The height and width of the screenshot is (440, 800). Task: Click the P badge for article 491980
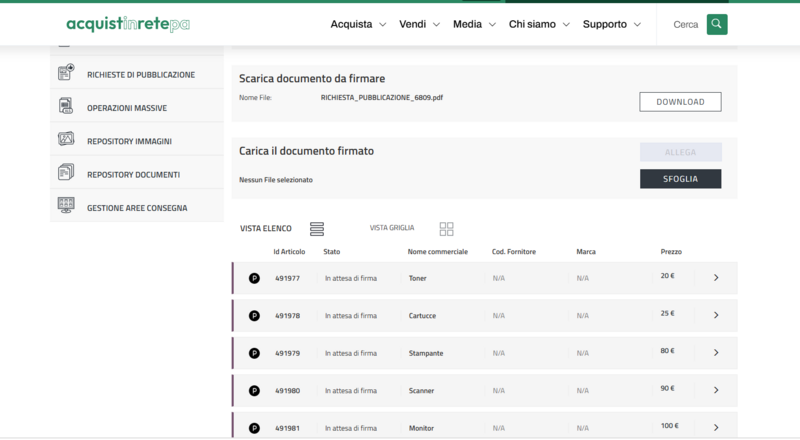254,391
